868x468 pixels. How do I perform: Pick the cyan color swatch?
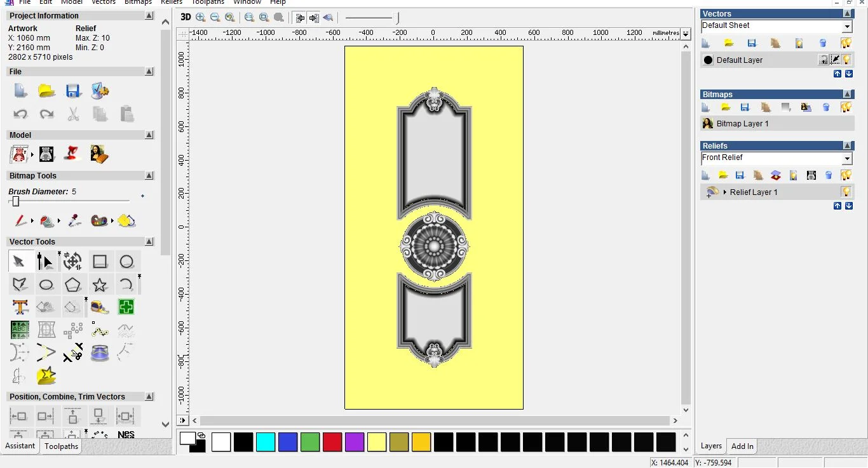pos(266,442)
